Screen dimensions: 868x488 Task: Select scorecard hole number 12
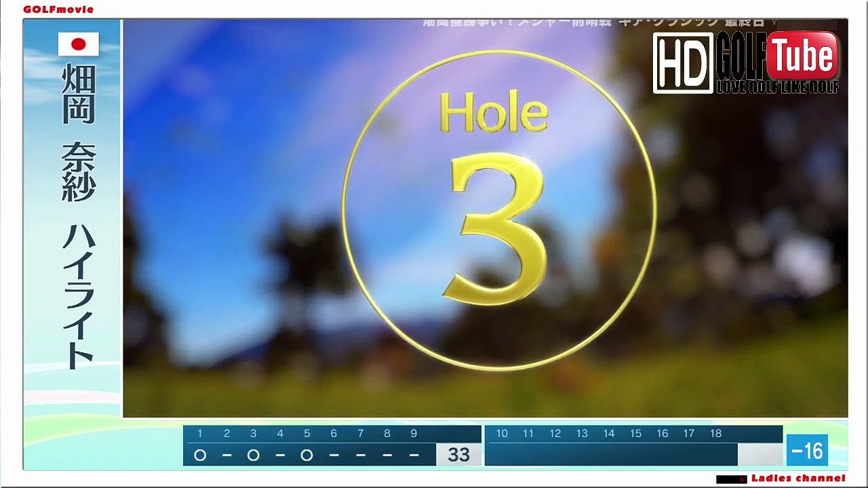[555, 434]
